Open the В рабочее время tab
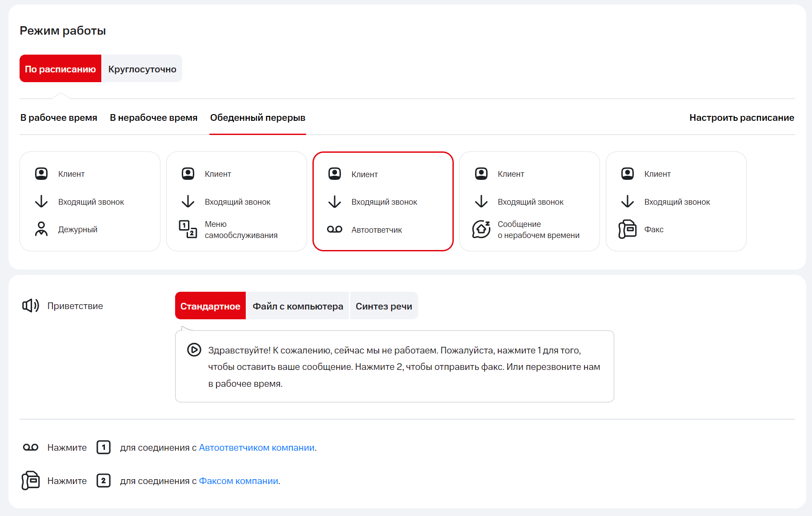Viewport: 812px width, 516px height. (x=59, y=118)
